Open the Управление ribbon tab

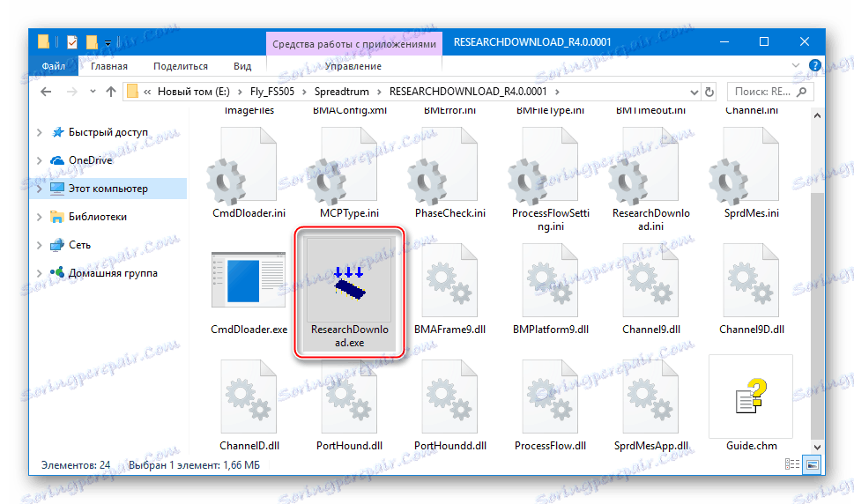click(x=353, y=66)
